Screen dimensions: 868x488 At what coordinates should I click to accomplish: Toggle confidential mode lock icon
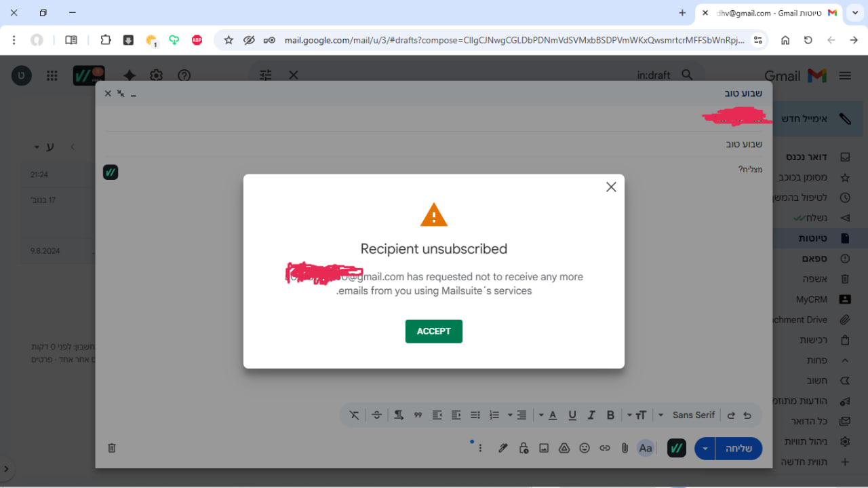click(x=524, y=448)
